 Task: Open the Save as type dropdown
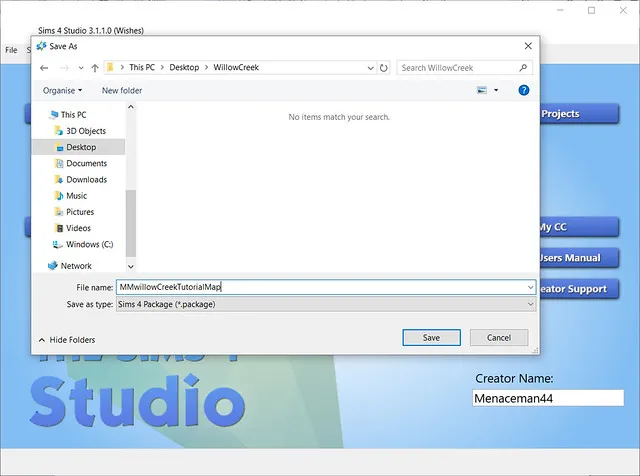(x=326, y=304)
